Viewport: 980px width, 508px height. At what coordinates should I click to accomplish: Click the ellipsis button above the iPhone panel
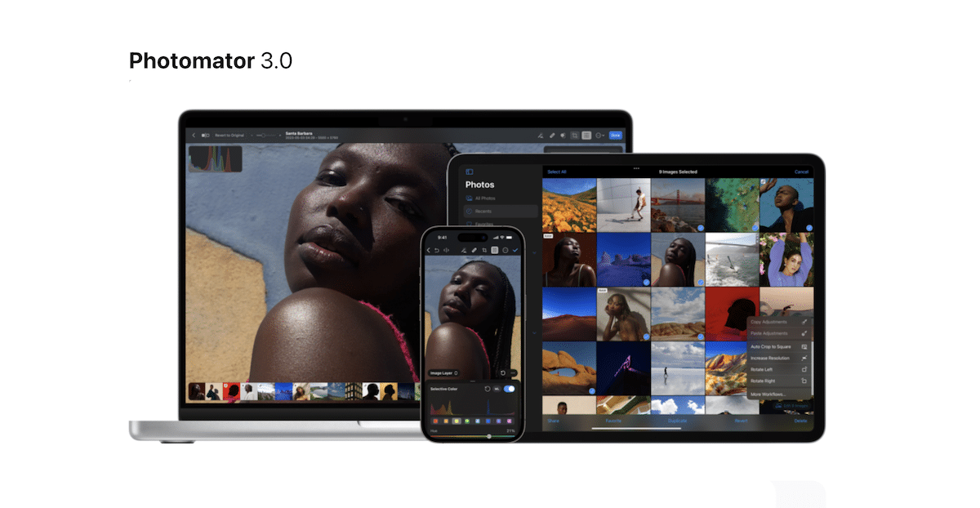coord(513,373)
